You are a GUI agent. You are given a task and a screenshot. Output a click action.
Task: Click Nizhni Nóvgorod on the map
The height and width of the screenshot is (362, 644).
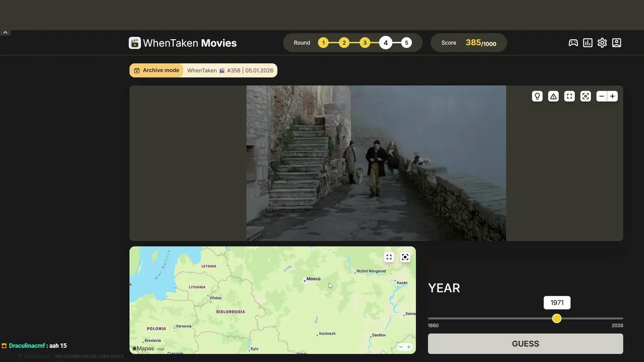coord(371,271)
